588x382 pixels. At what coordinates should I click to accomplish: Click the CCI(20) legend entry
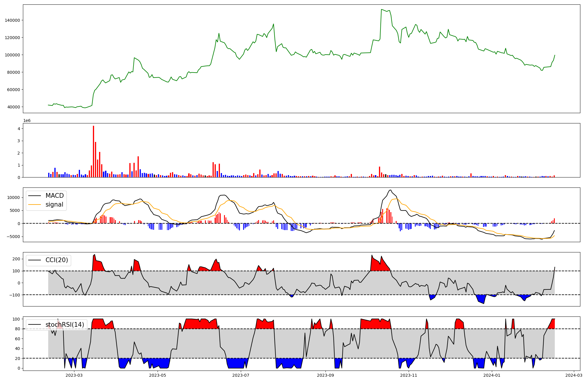tap(56, 260)
